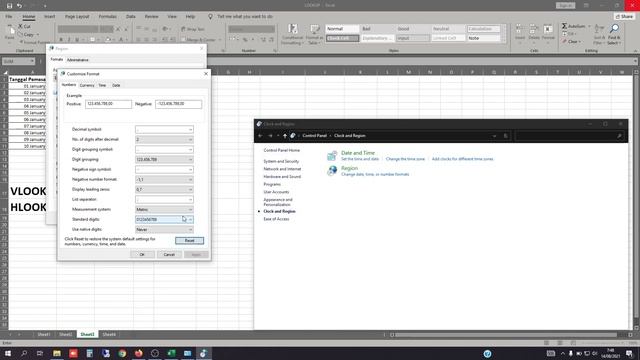Switch to Date tab in Customize Format

coord(116,85)
